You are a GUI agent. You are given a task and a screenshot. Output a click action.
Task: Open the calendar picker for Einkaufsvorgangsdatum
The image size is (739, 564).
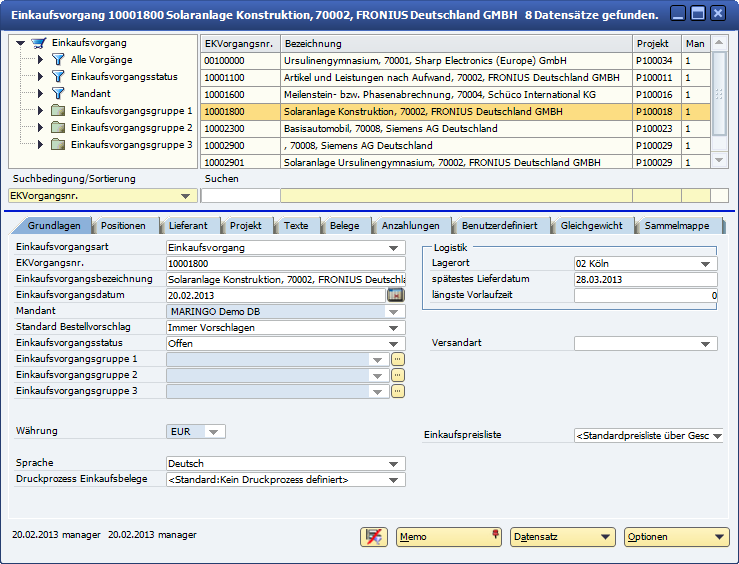(x=395, y=295)
